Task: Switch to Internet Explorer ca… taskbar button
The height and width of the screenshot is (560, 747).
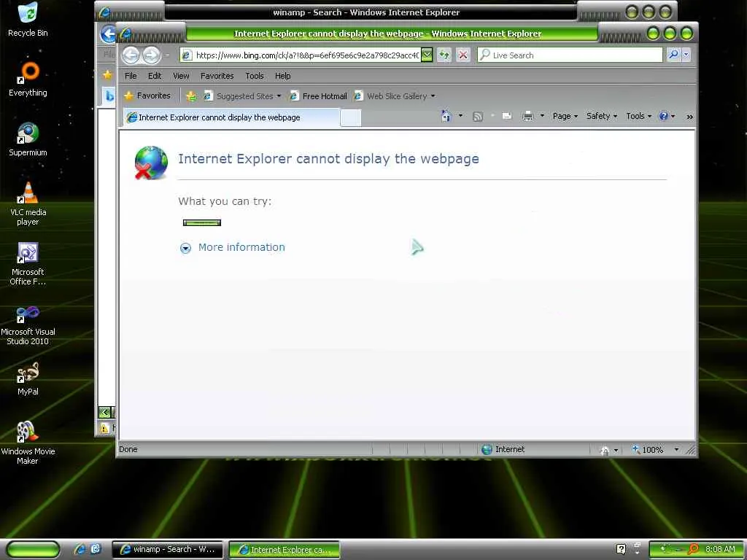Action: pyautogui.click(x=285, y=550)
